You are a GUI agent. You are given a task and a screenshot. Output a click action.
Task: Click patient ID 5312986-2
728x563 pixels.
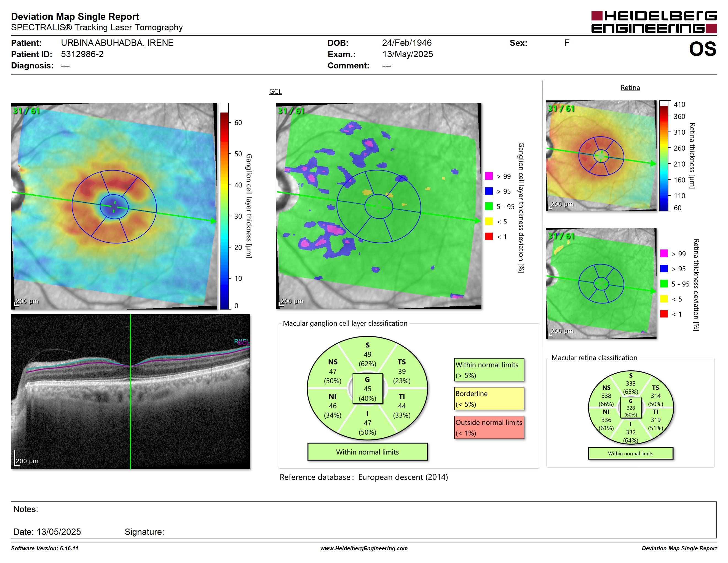82,54
